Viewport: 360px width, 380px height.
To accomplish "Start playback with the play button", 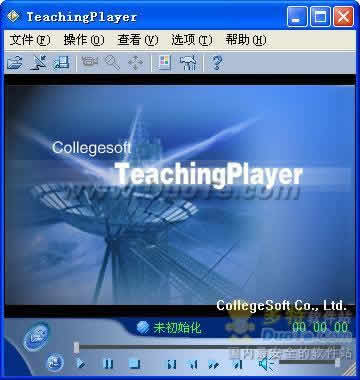I will 80,363.
